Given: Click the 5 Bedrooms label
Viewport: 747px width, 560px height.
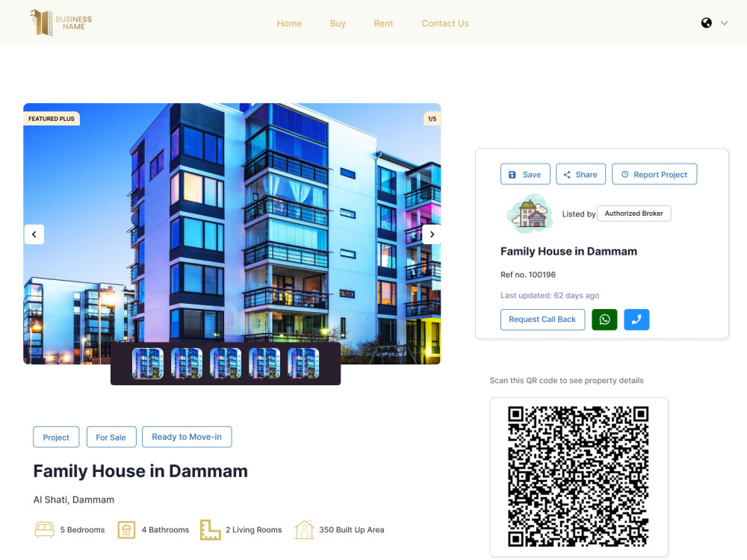Looking at the screenshot, I should [82, 529].
